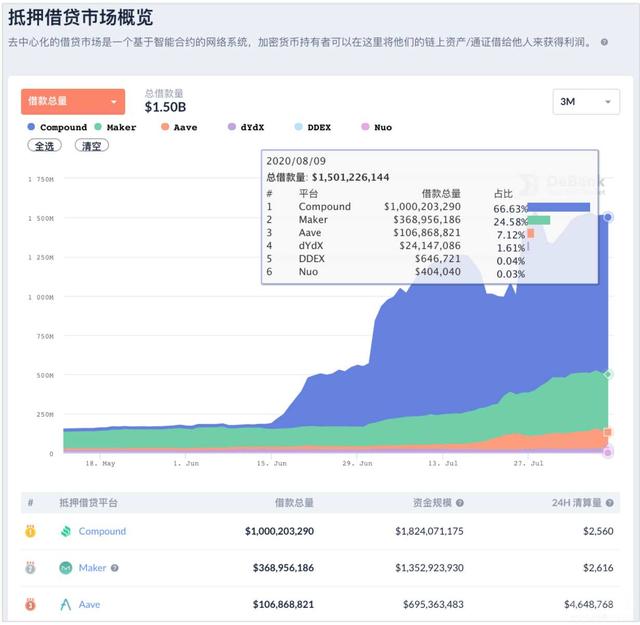
Task: Open the Compound platform link
Action: [x=102, y=531]
